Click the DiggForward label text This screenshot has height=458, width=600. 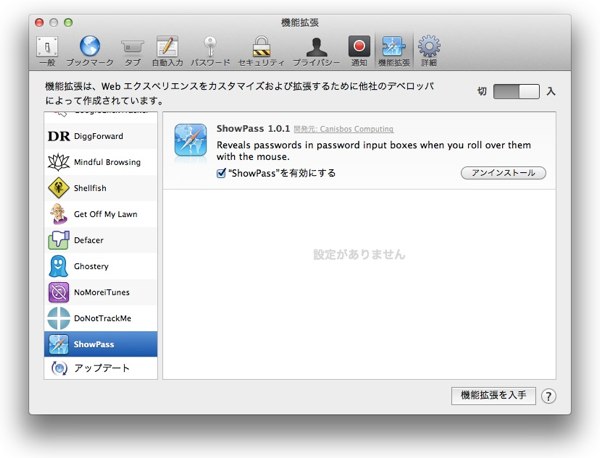click(x=98, y=136)
